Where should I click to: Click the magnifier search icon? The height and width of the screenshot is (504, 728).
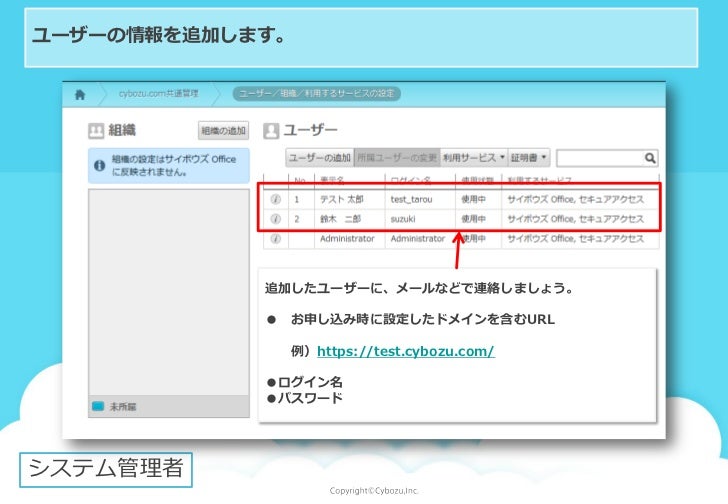click(x=650, y=158)
